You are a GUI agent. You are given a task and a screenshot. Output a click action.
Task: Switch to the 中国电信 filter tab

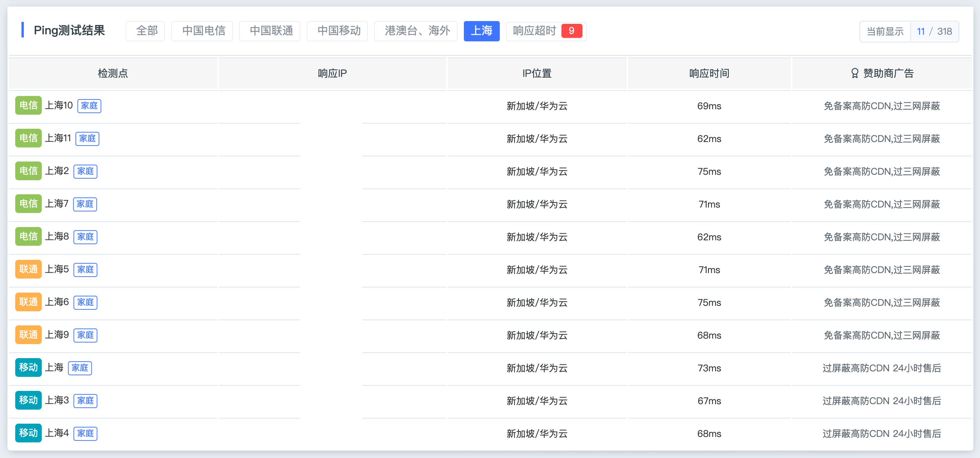pyautogui.click(x=202, y=31)
